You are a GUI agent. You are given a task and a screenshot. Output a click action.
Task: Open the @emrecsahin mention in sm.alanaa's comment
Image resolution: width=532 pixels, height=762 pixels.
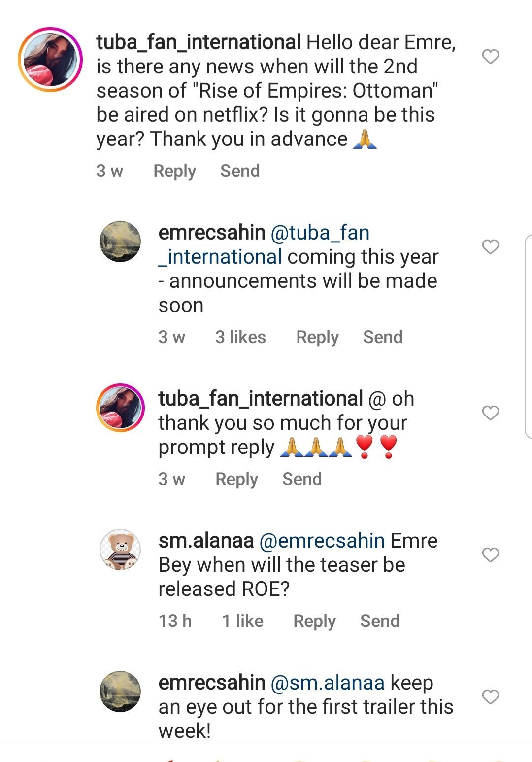(322, 541)
